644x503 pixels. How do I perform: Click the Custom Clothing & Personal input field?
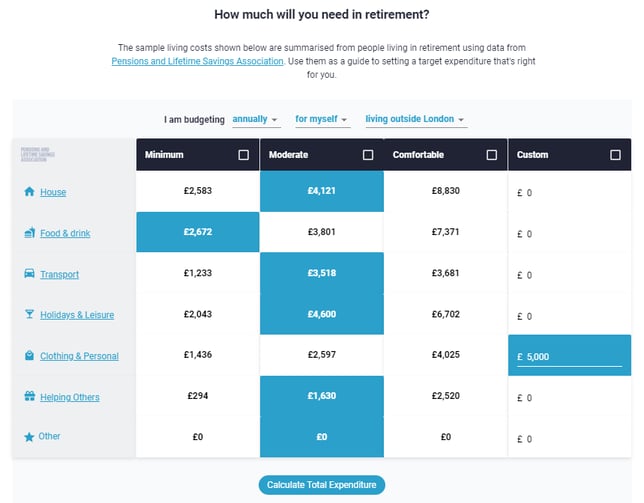pyautogui.click(x=569, y=356)
